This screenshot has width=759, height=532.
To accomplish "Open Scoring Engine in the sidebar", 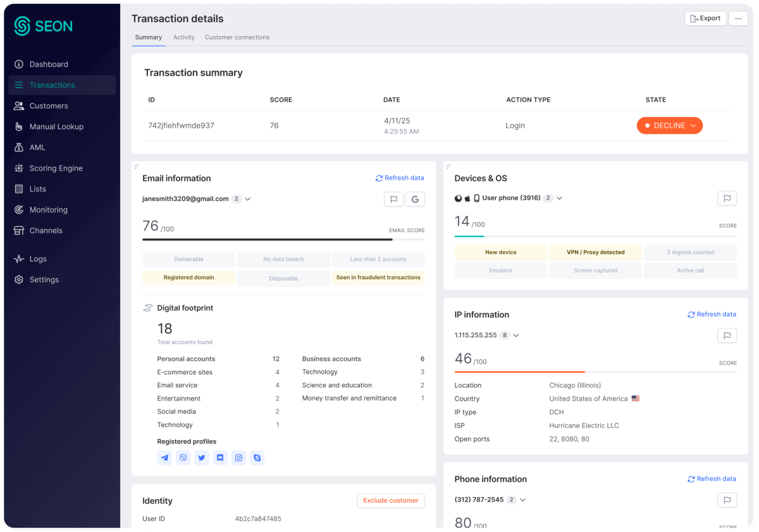I will (x=56, y=168).
